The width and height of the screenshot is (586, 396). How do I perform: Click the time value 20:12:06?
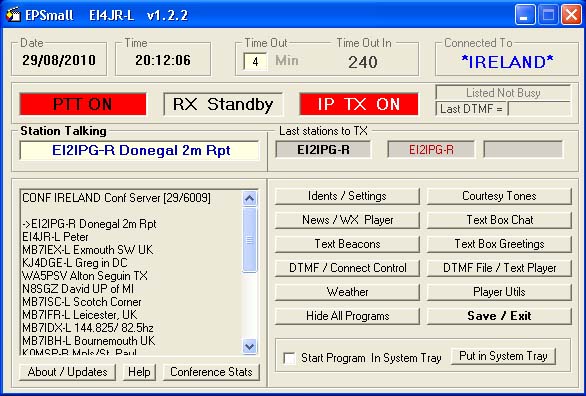click(x=163, y=60)
